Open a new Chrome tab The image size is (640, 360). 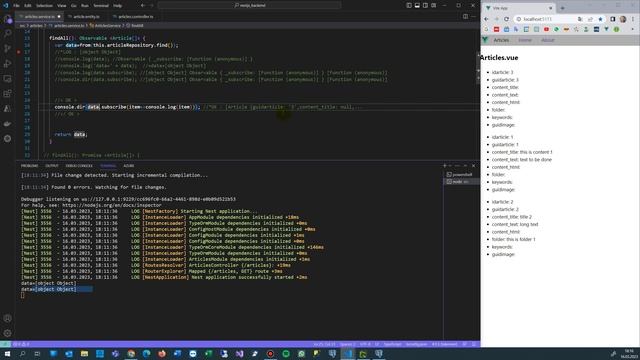[x=562, y=8]
